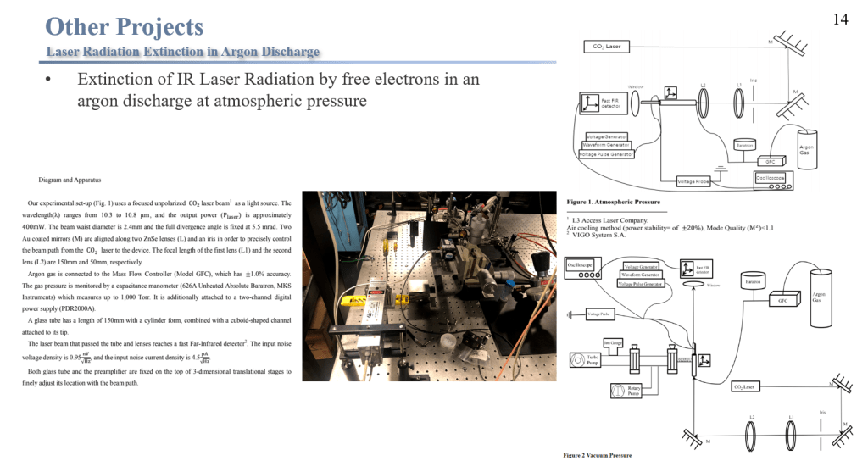The width and height of the screenshot is (868, 472).
Task: Click the "Diagram and Apparatus" heading
Action: pyautogui.click(x=72, y=180)
